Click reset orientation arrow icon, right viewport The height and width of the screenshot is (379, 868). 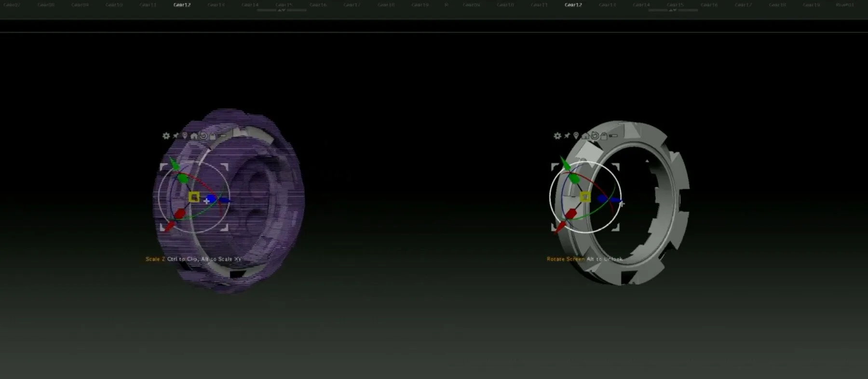tap(595, 136)
